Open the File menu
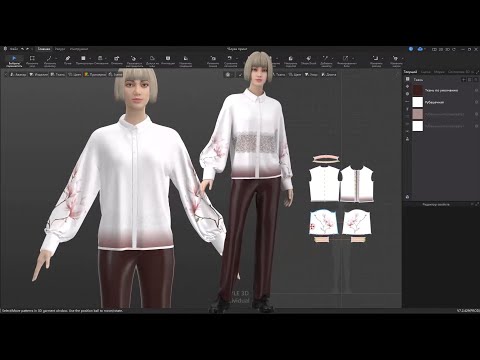The width and height of the screenshot is (480, 360). (14, 49)
